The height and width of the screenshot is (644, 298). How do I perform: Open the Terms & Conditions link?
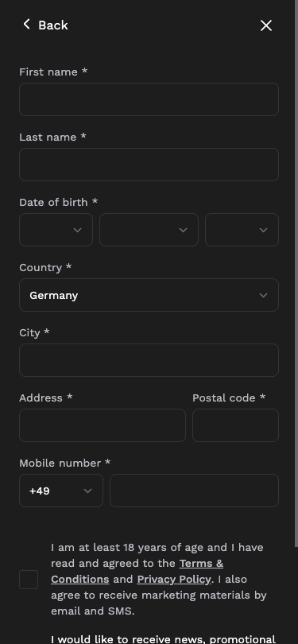point(137,572)
